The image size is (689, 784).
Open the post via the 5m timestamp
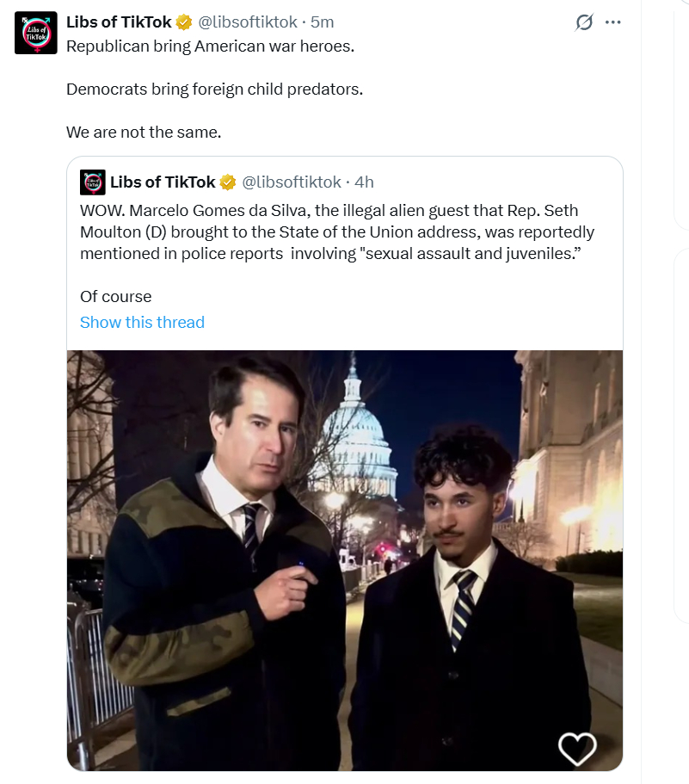[x=323, y=22]
